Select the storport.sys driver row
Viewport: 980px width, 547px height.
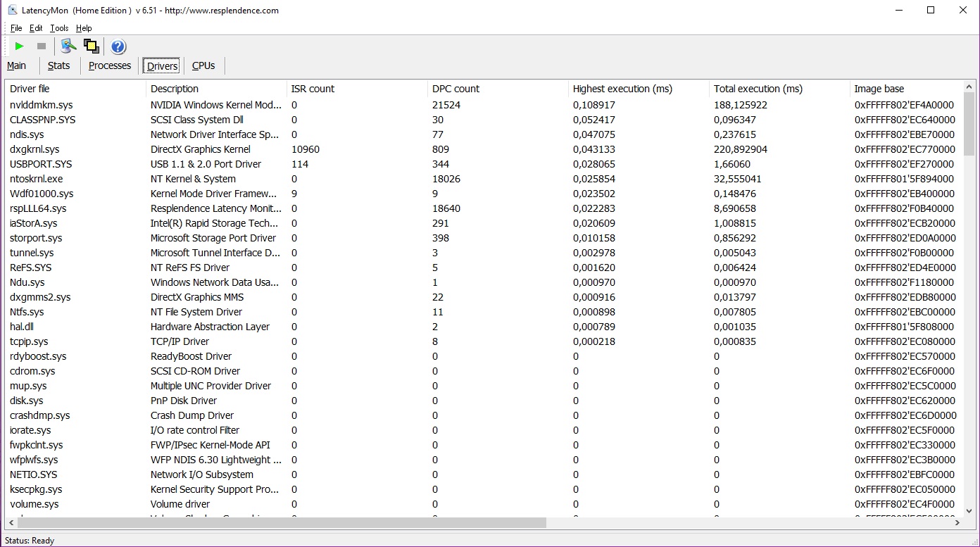484,238
